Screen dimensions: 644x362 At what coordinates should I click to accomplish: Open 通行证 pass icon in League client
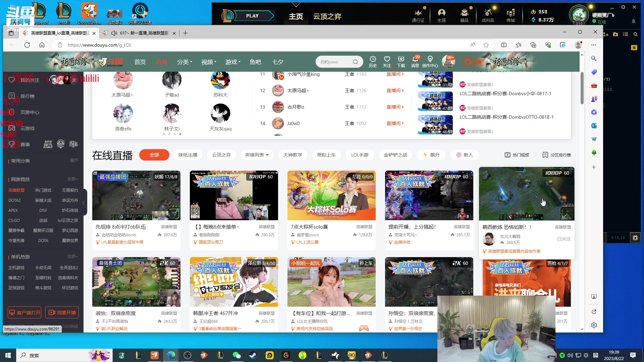tap(418, 15)
